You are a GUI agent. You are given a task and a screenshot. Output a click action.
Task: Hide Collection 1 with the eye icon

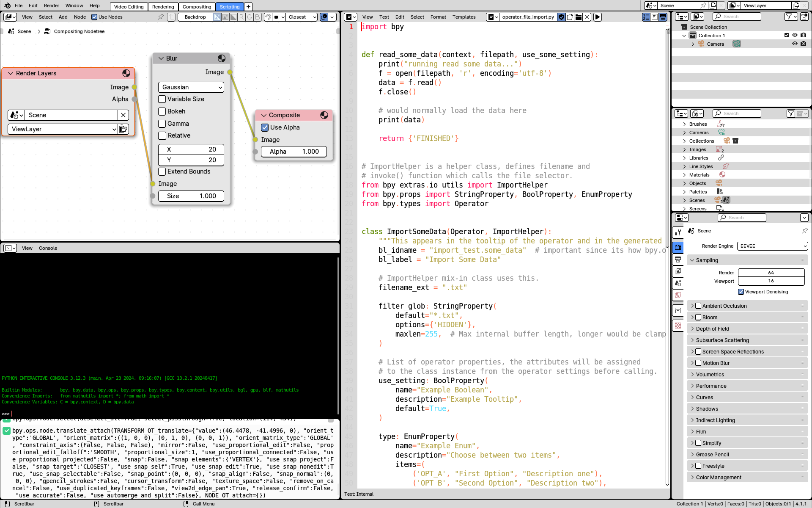pyautogui.click(x=795, y=36)
